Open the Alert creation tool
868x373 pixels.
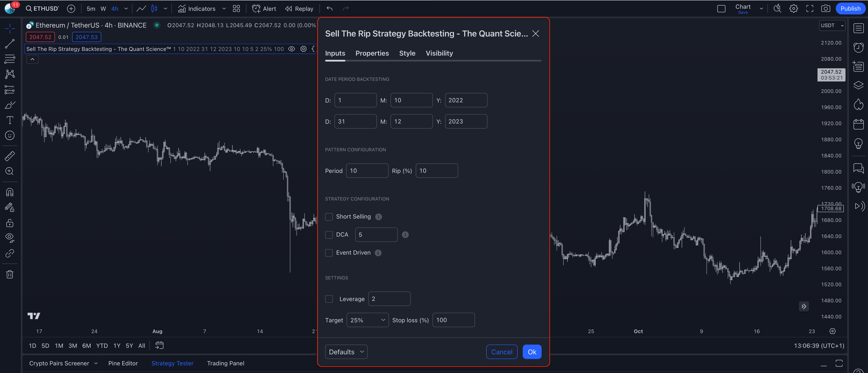264,9
